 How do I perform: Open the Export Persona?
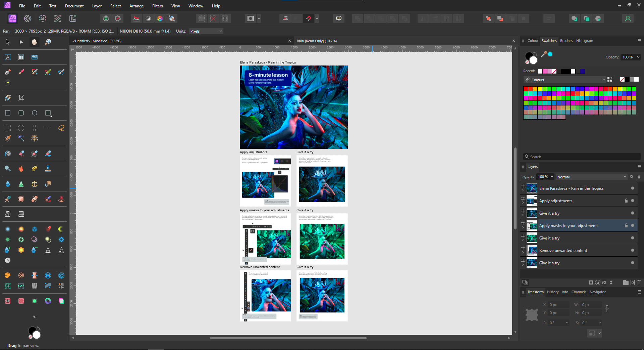[73, 18]
